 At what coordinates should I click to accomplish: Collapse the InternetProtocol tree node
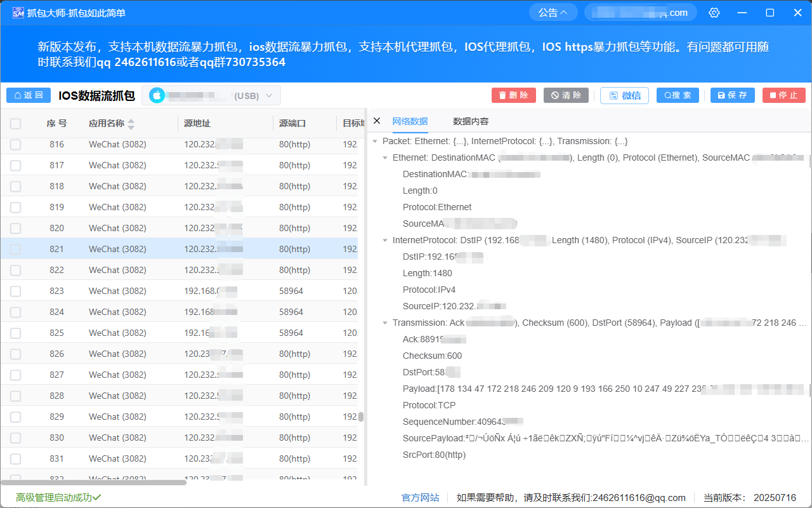[386, 240]
